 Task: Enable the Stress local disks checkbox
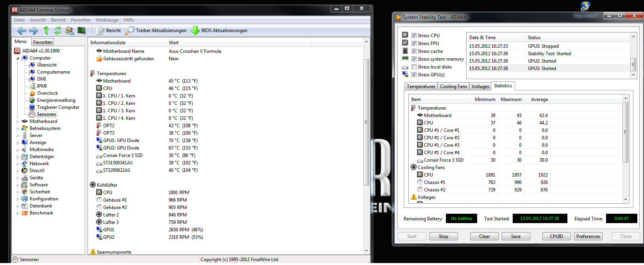pos(414,67)
